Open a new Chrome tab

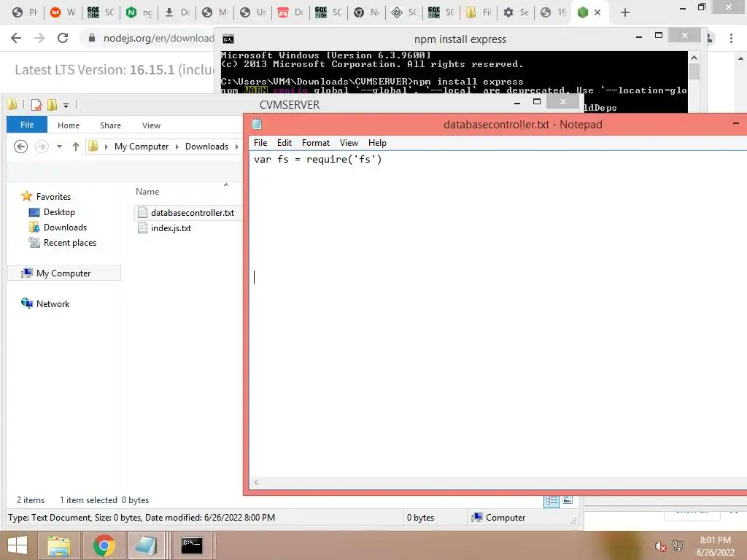625,12
